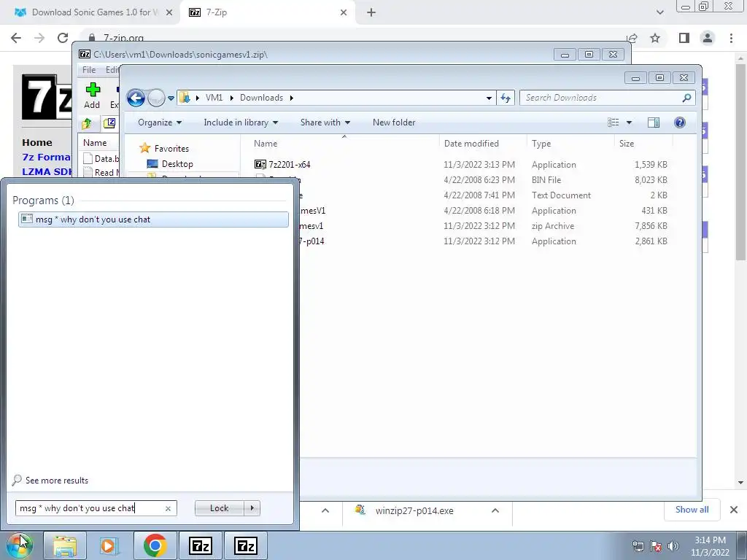This screenshot has width=747, height=560.
Task: Click See more results link
Action: click(57, 481)
